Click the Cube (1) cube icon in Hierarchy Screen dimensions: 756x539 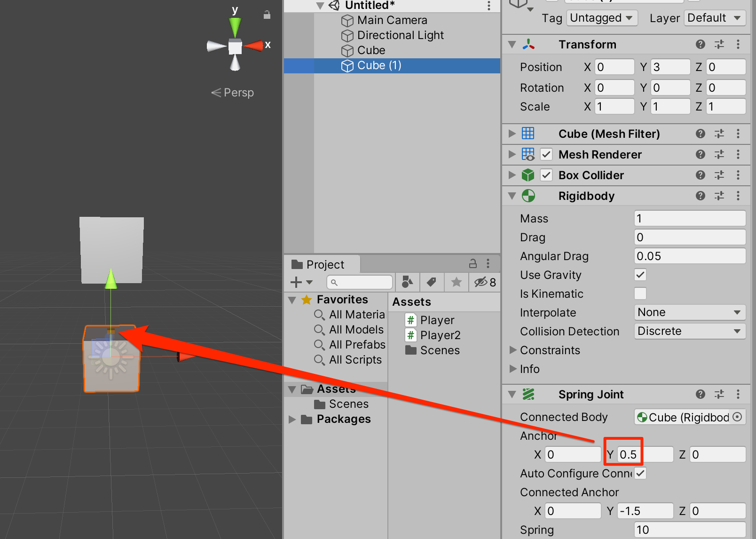[x=346, y=66]
